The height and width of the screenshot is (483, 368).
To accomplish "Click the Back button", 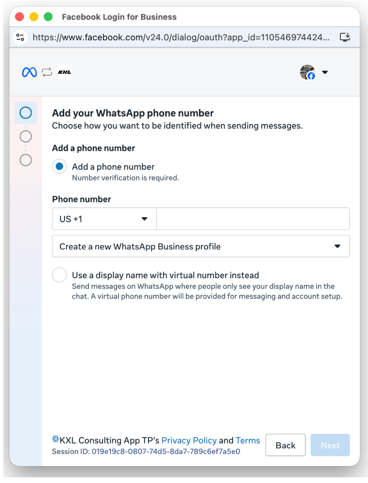I will (285, 445).
